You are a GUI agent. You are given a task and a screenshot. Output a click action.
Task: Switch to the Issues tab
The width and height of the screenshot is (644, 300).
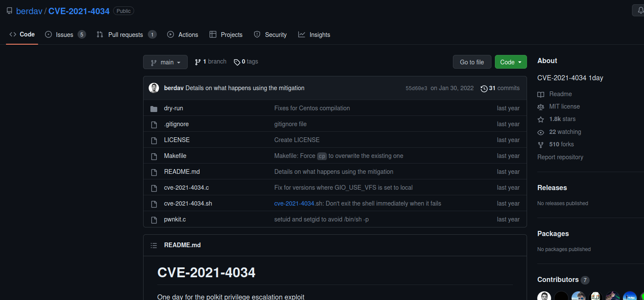(65, 35)
